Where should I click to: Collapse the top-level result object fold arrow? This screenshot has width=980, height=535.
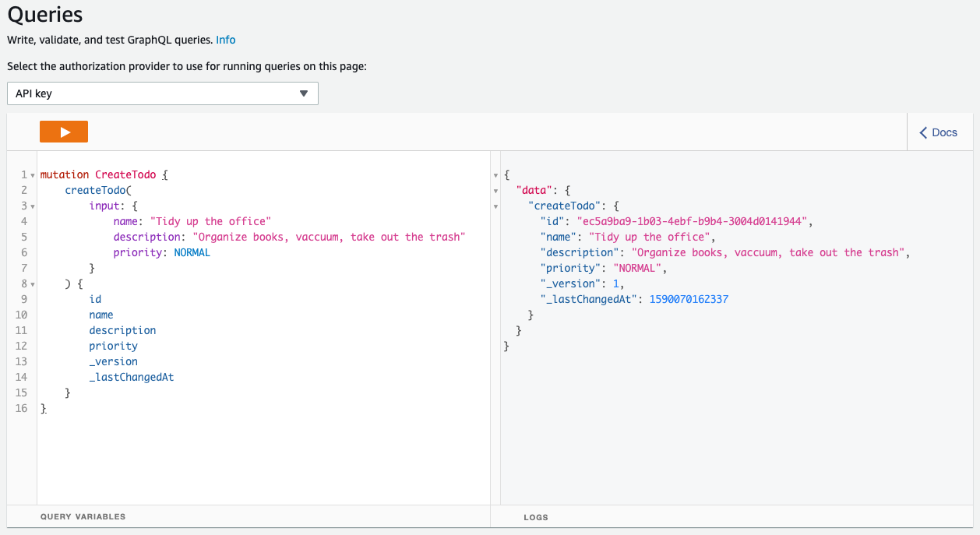496,175
